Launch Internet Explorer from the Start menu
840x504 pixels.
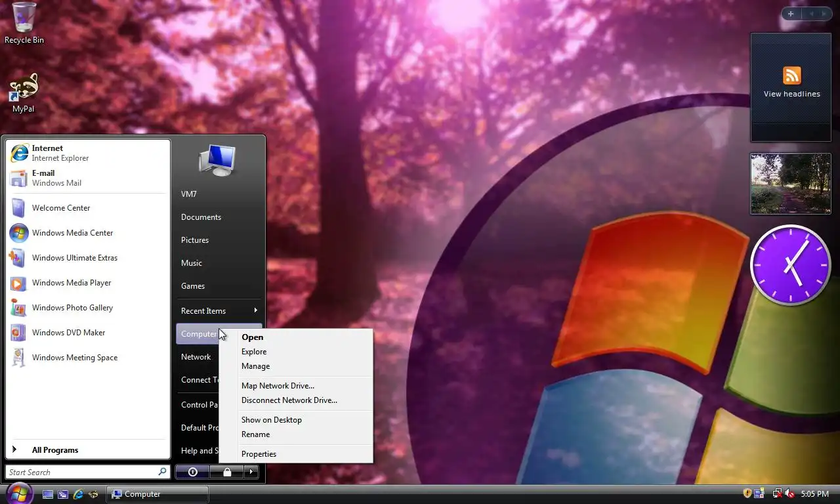[x=87, y=153]
